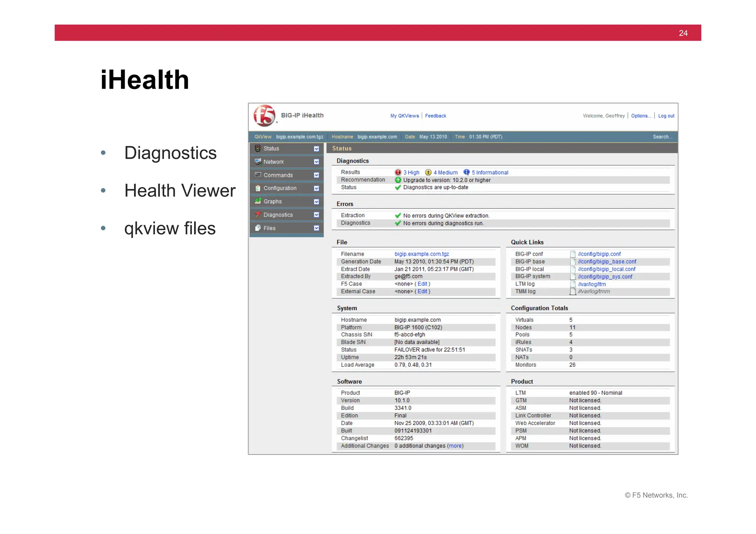Expand the Commands menu arrow
This screenshot has width=756, height=534.
(x=316, y=175)
